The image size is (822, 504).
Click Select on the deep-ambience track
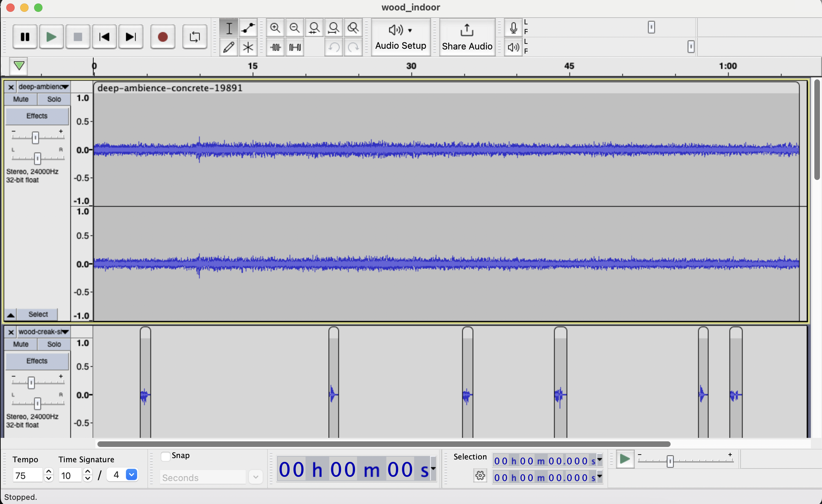pyautogui.click(x=38, y=314)
